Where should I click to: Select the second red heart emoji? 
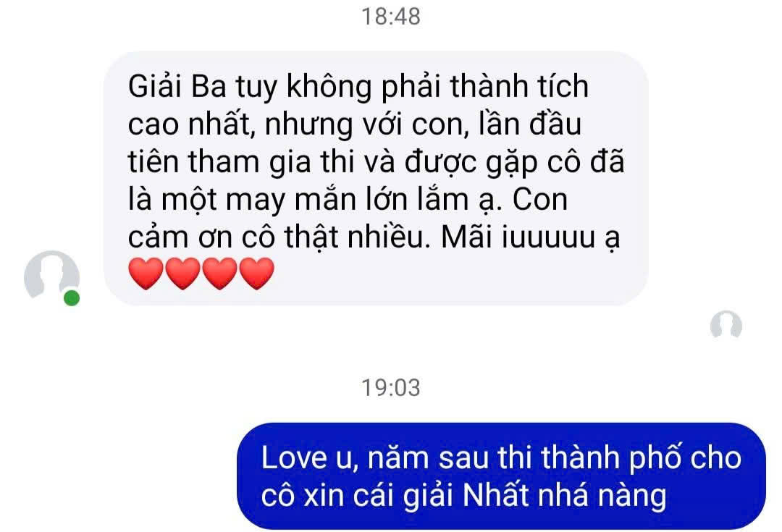pos(182,273)
